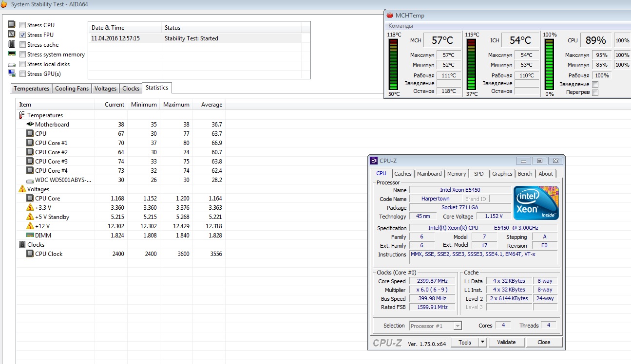
Task: Click the Motherboard row icon
Action: [x=30, y=125]
